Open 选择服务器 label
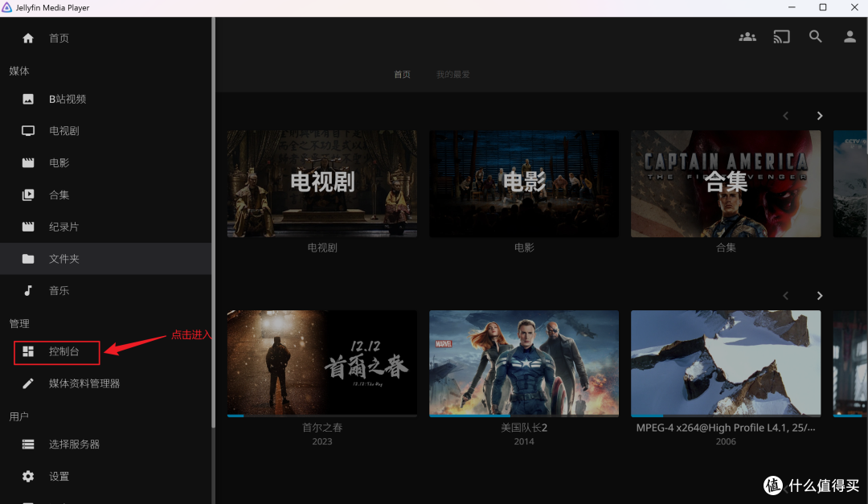 click(x=74, y=445)
